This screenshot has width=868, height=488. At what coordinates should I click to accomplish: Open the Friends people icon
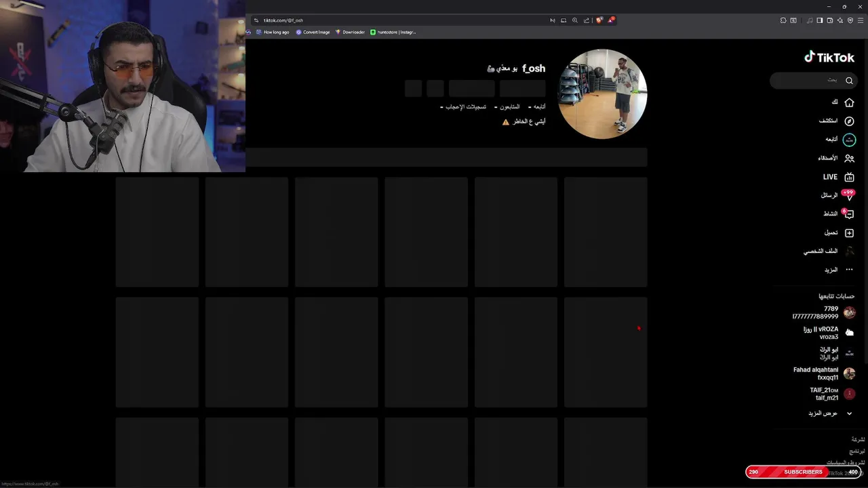pos(849,159)
